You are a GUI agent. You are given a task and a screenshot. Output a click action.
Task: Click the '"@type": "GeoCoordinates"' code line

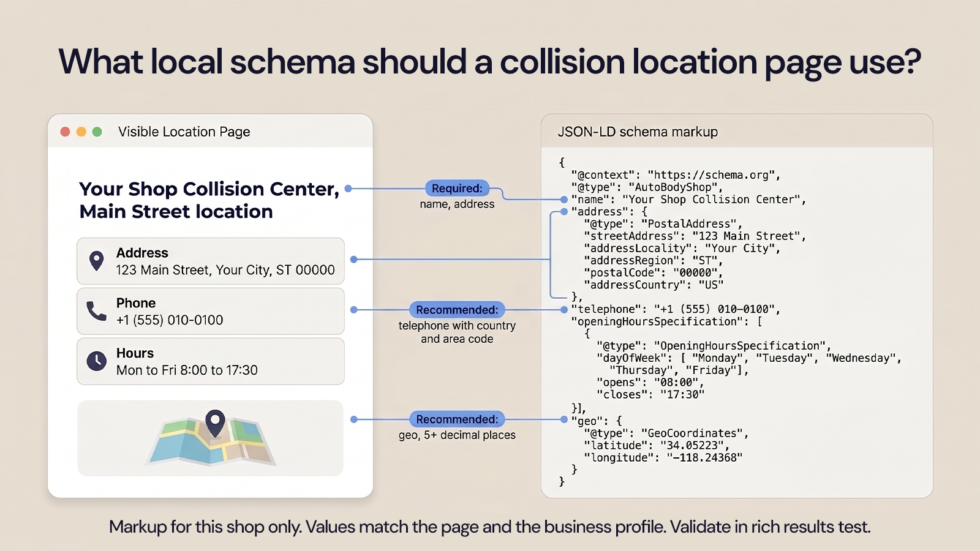[x=666, y=433]
